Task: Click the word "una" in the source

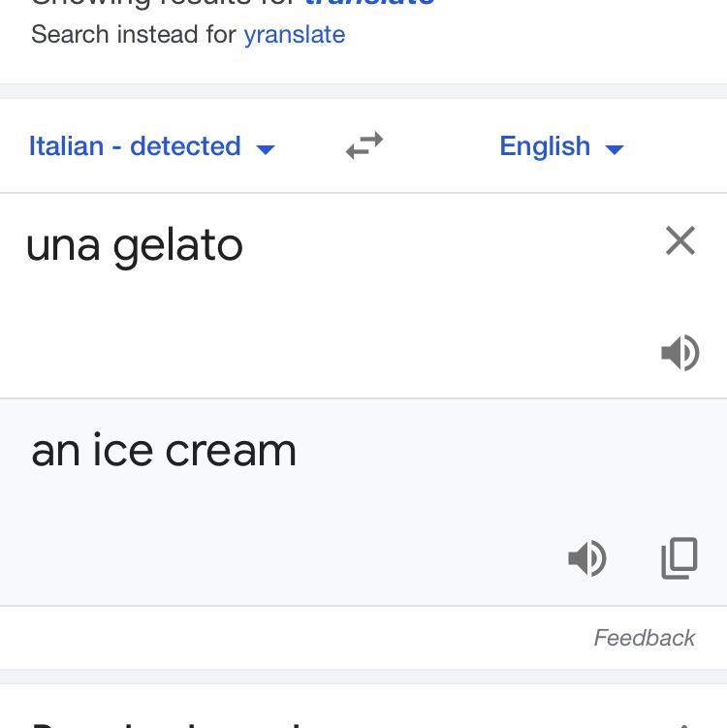Action: 63,246
